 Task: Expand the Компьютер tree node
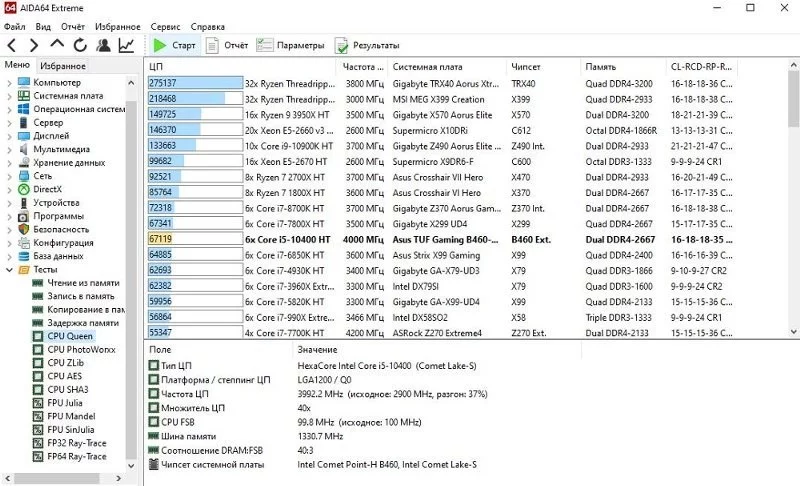(x=9, y=83)
